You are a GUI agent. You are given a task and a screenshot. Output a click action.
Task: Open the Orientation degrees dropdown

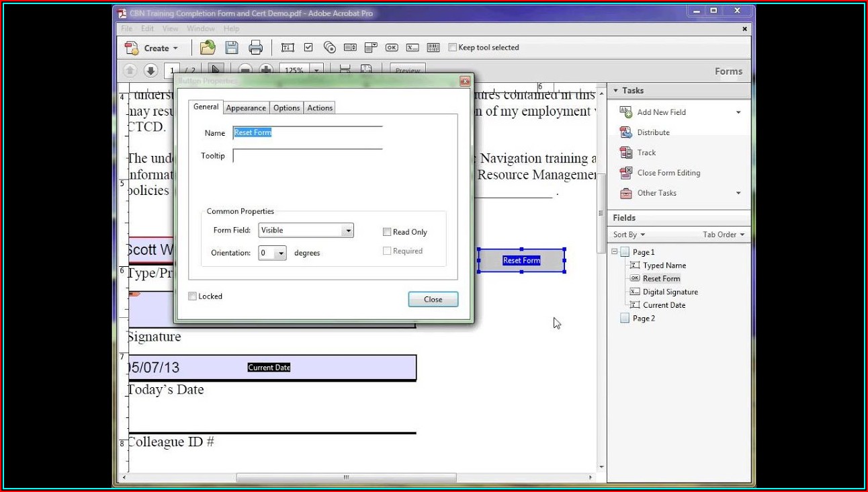click(280, 253)
